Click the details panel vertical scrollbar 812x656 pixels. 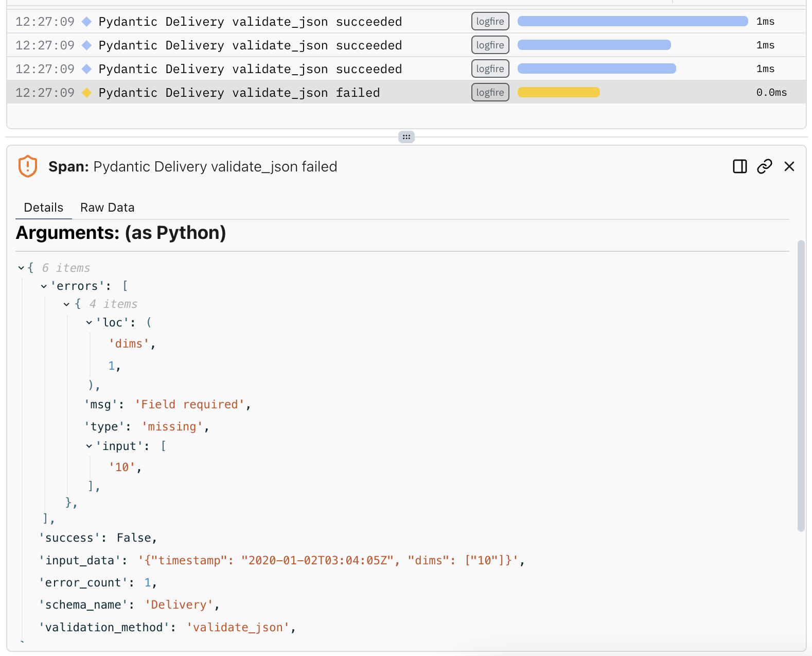[x=801, y=386]
